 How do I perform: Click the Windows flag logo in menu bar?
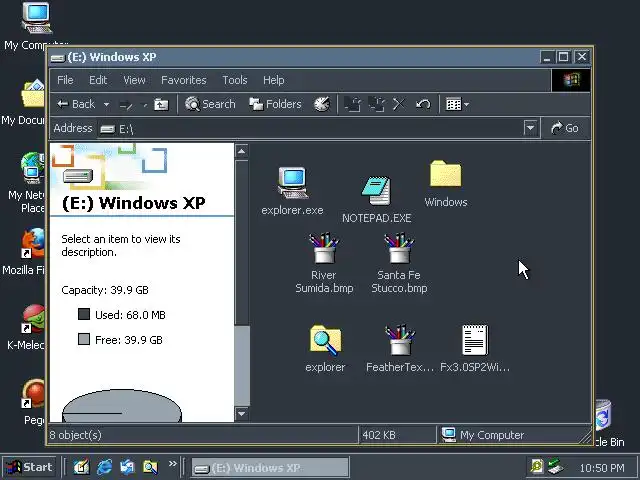[571, 80]
